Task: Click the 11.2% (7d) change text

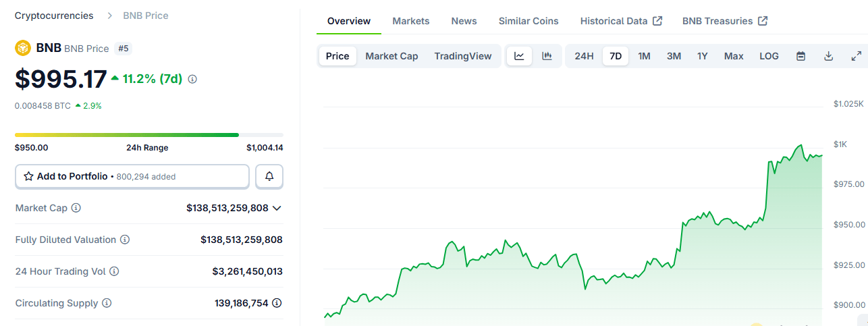Action: [153, 78]
